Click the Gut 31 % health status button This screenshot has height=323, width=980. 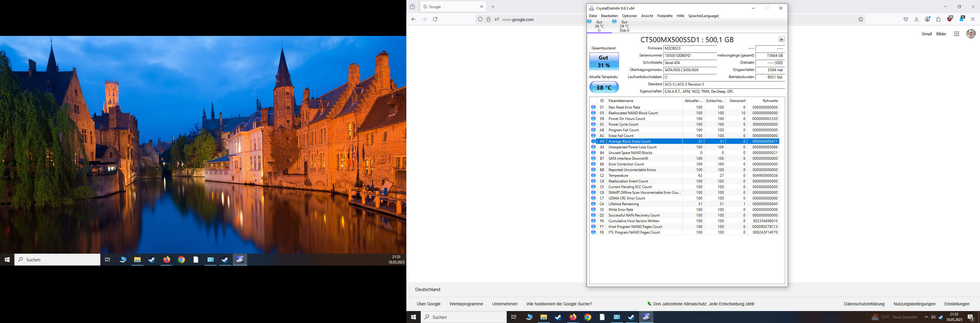(x=604, y=61)
